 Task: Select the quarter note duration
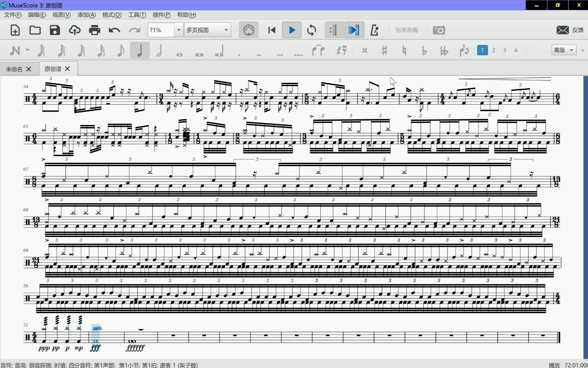[x=140, y=50]
